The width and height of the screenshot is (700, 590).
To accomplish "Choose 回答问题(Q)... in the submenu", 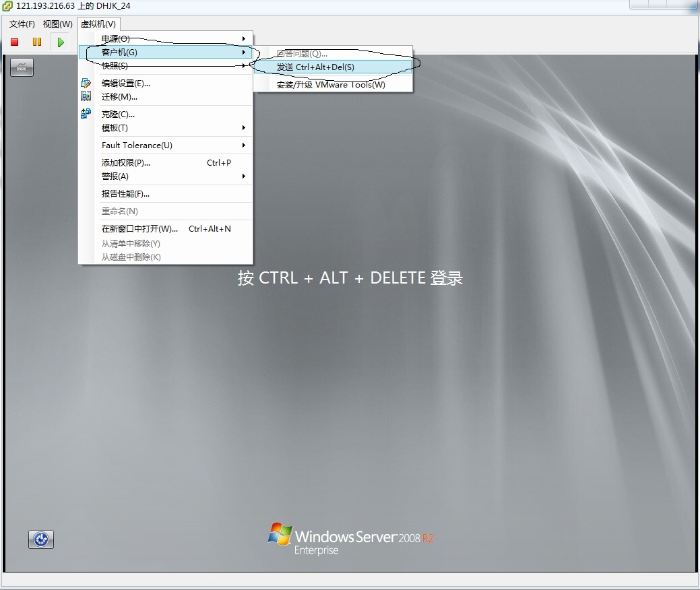I will (x=333, y=54).
